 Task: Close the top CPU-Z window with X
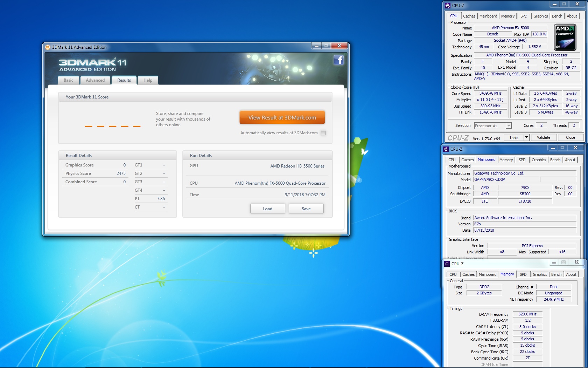pyautogui.click(x=577, y=4)
